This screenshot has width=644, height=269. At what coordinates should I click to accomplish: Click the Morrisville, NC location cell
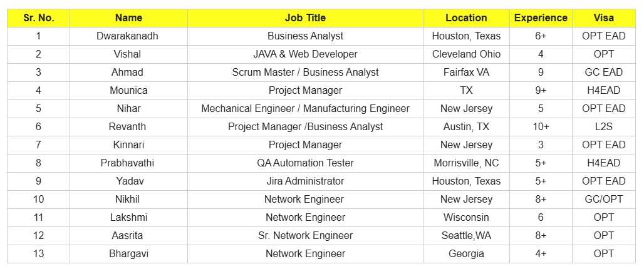tap(466, 163)
